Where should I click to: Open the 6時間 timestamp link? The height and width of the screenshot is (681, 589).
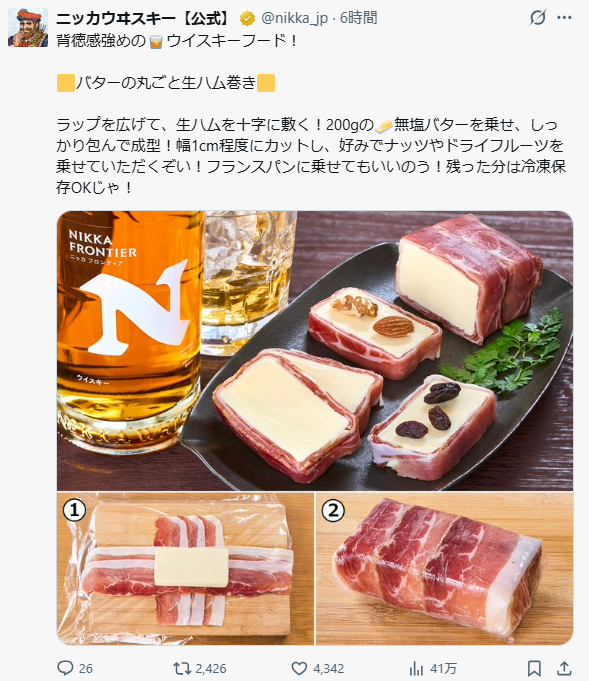click(358, 18)
